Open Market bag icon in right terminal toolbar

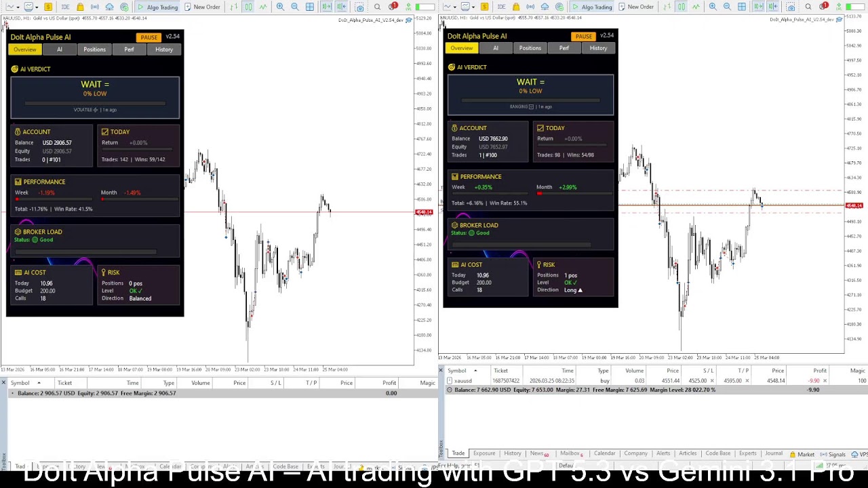tap(516, 7)
